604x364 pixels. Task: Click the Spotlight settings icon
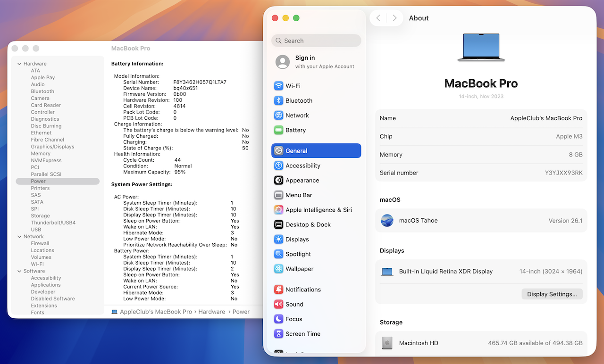[x=278, y=254]
